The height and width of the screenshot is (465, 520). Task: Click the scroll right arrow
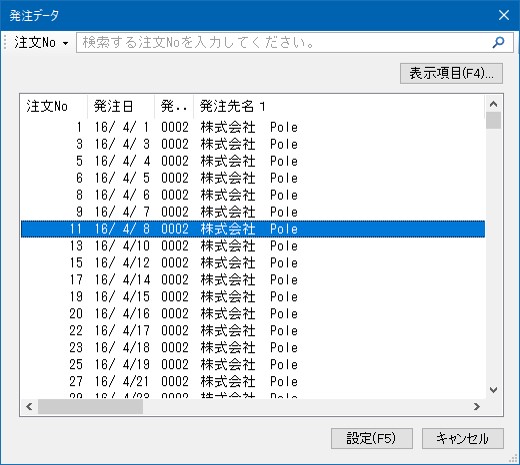point(477,407)
